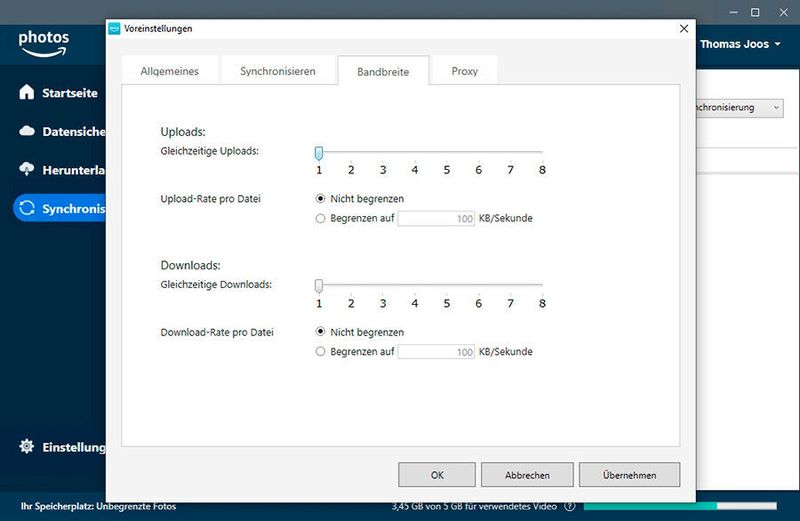This screenshot has width=800, height=521.
Task: Open the Synchronisierung dropdown in main window
Action: point(740,108)
